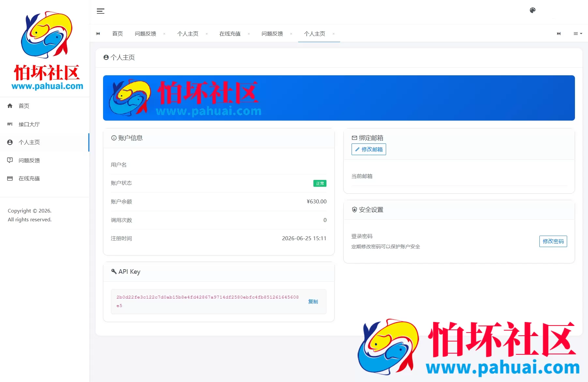Click the 账户余额 label
The width and height of the screenshot is (588, 382).
121,201
